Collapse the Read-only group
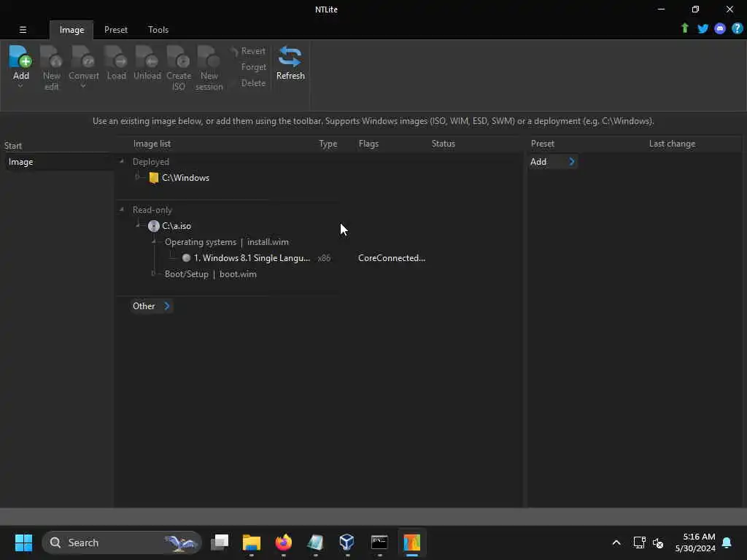The height and width of the screenshot is (560, 747). [122, 209]
